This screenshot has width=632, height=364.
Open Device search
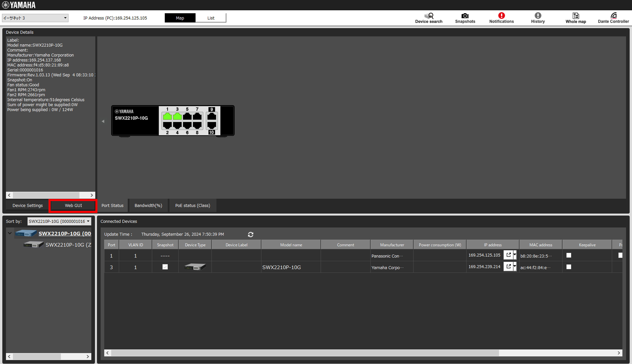[x=429, y=18]
